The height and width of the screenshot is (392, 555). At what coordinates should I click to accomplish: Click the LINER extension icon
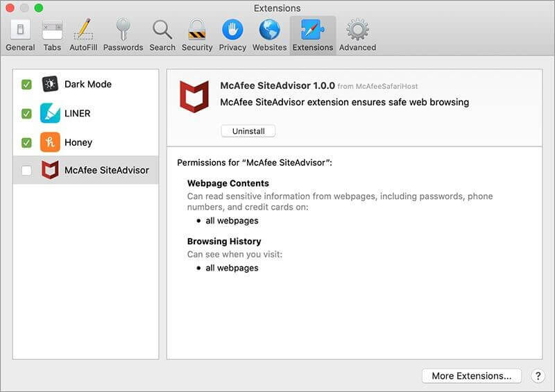[x=50, y=113]
